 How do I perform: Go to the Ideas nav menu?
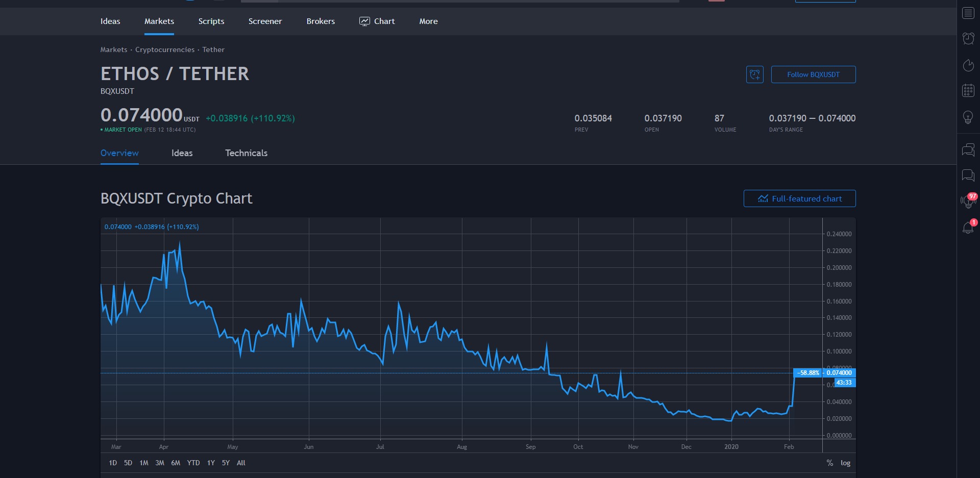110,21
